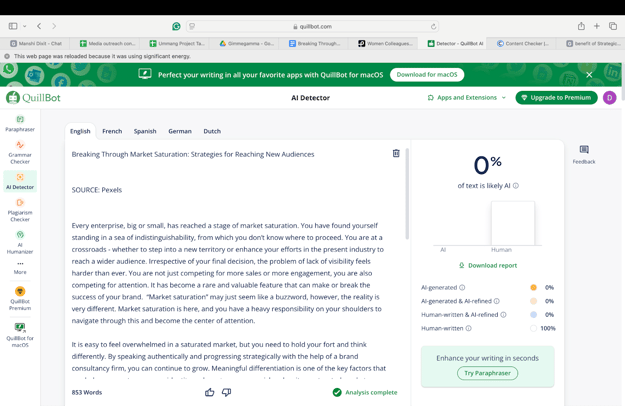The image size is (625, 406).
Task: Expand the More tools menu
Action: pos(20,268)
